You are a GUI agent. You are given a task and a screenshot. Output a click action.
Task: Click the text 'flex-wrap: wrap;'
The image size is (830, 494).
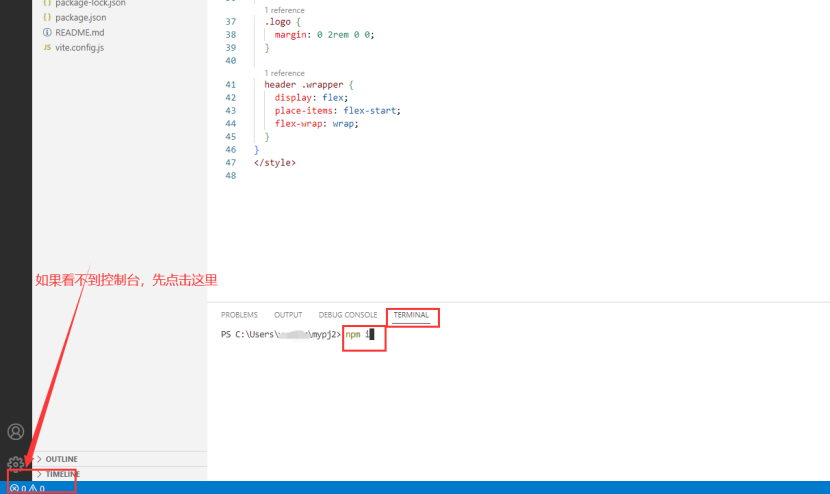[317, 123]
